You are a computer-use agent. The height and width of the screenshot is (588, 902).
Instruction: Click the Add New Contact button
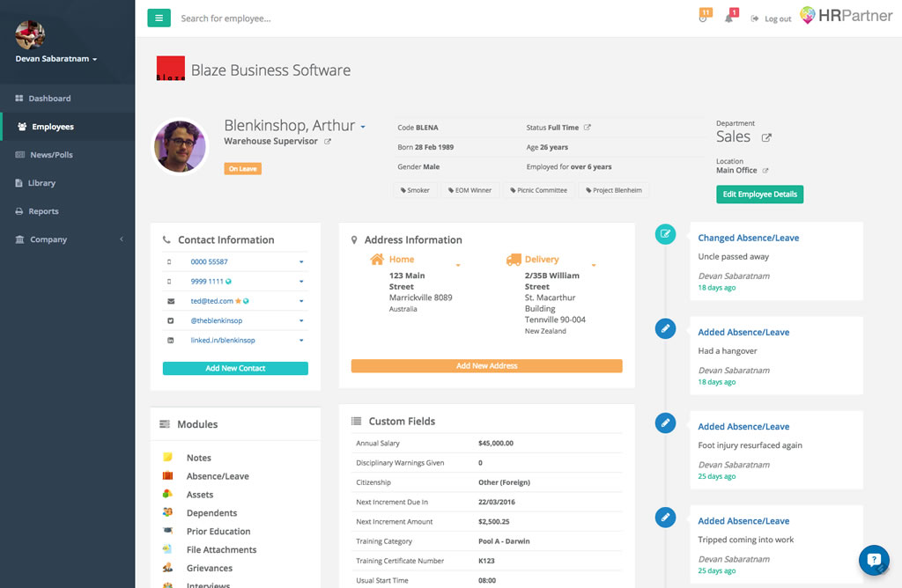(x=235, y=369)
